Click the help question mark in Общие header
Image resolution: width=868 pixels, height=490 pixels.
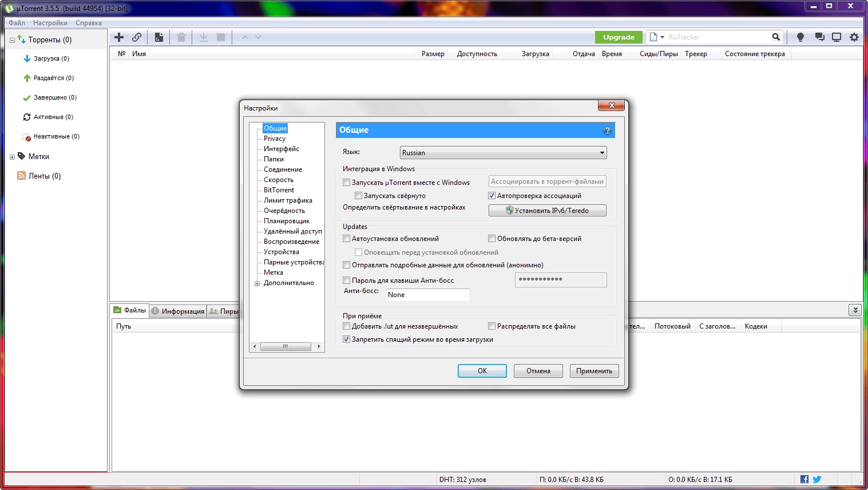pyautogui.click(x=608, y=131)
